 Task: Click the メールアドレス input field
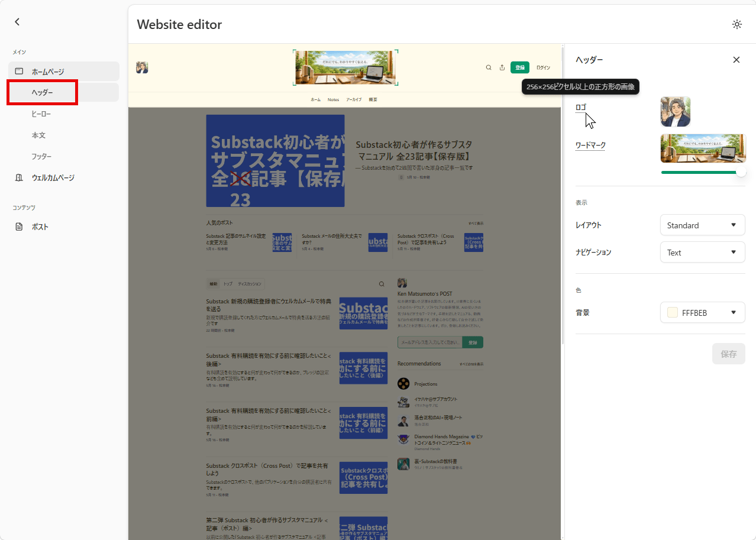point(429,342)
